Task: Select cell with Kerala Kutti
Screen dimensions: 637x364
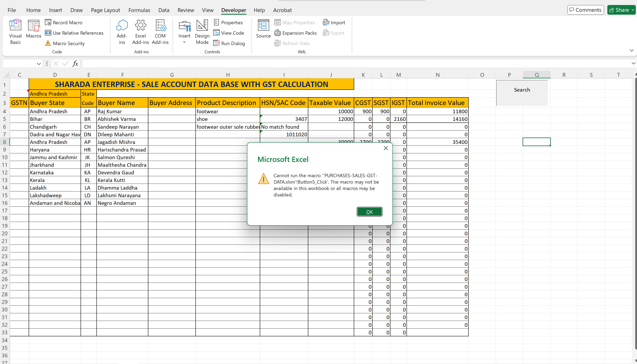Action: (x=122, y=180)
